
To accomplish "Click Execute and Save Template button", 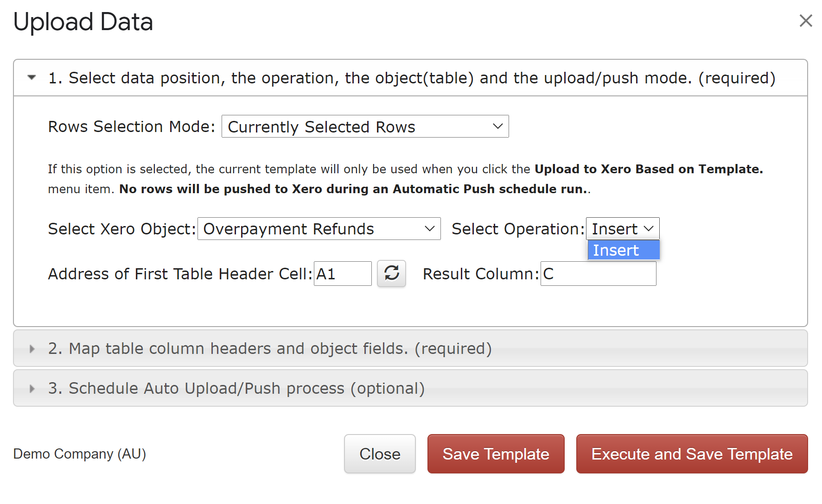I will [692, 454].
